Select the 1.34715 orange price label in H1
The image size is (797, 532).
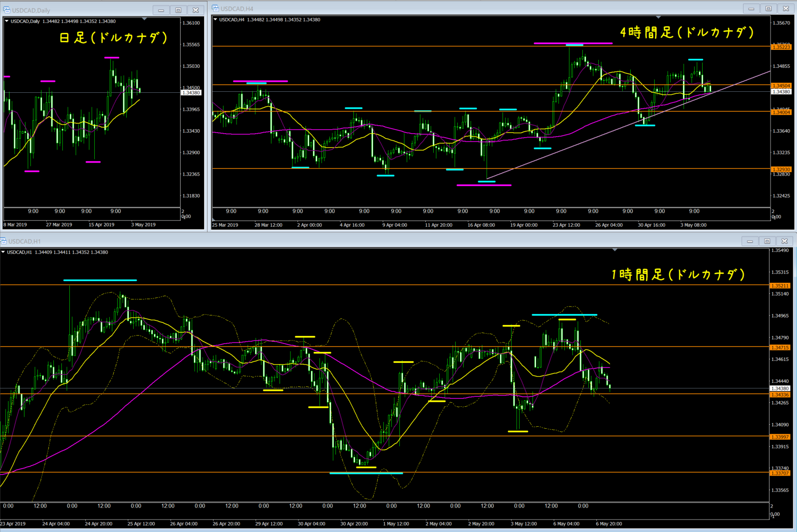780,348
